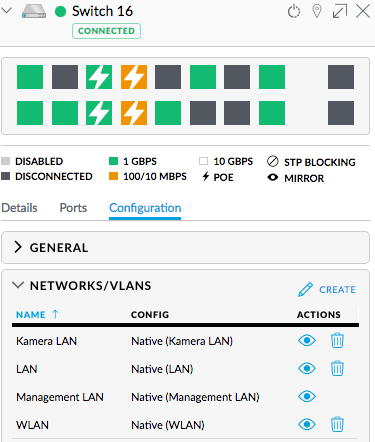
Task: Delete the Kamera LAN network
Action: point(337,340)
